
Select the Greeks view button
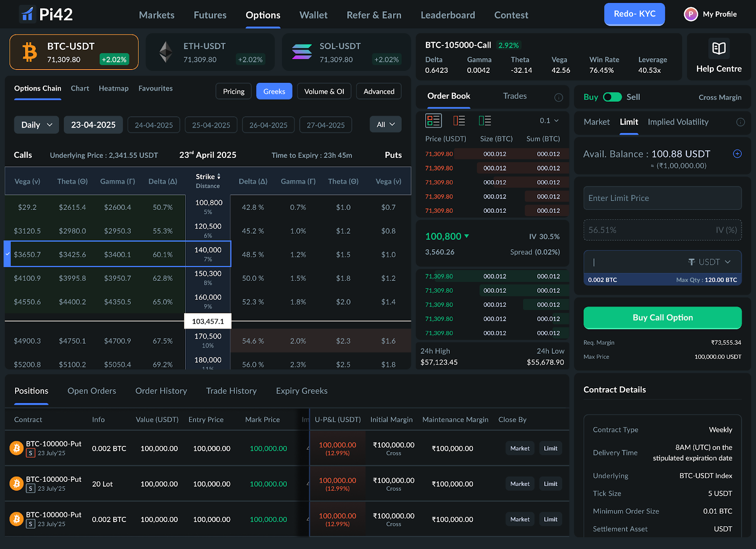pos(275,91)
